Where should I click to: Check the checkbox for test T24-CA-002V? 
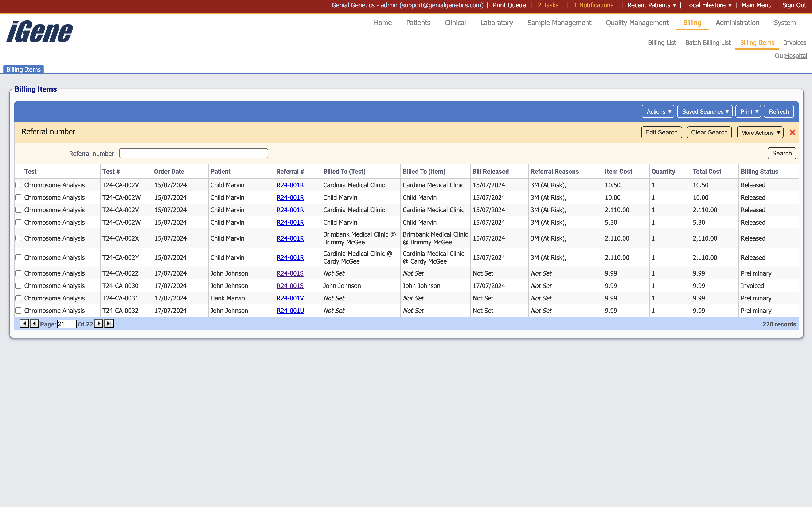(19, 184)
